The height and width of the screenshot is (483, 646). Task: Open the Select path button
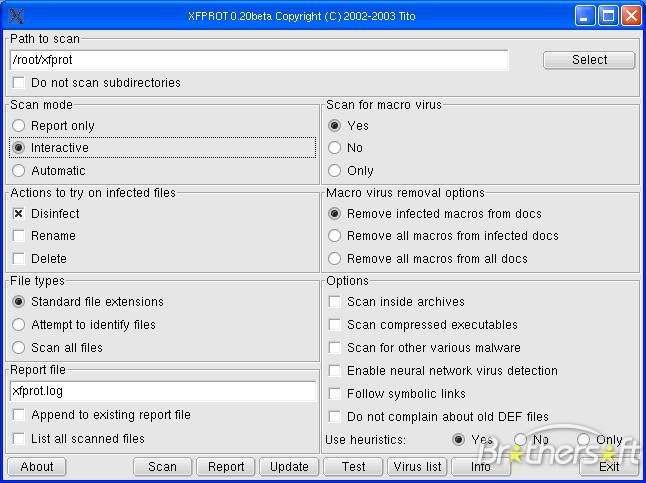(589, 60)
